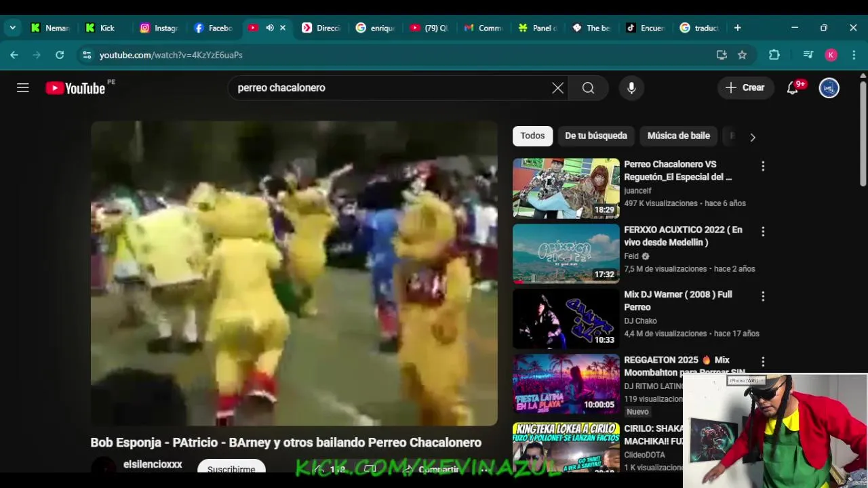The width and height of the screenshot is (868, 488).
Task: Open the Kingteka lokea a Cirilo thumbnail
Action: tap(566, 446)
